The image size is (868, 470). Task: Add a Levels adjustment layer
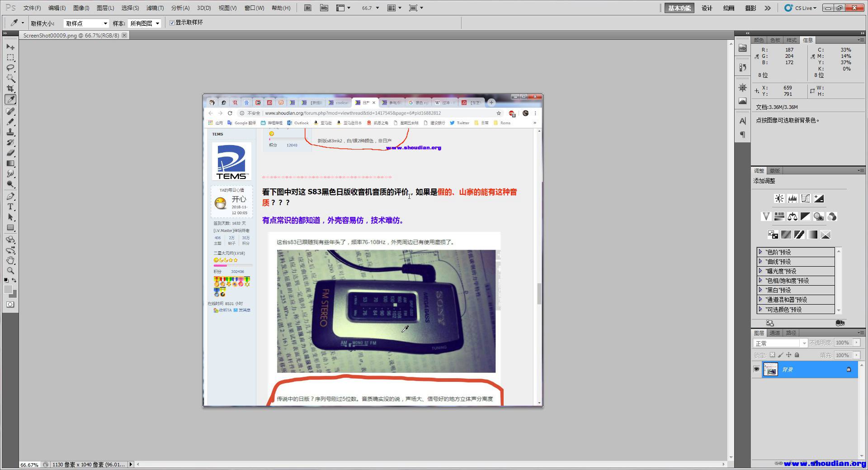[792, 198]
